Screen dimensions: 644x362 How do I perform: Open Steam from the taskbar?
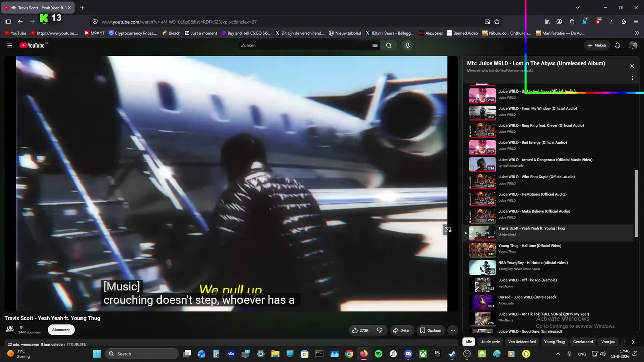pos(452,354)
